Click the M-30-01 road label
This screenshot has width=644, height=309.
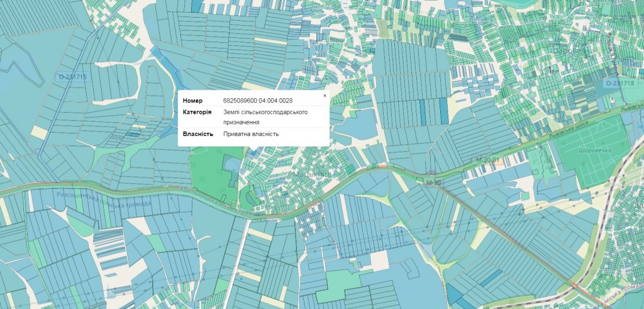[487, 160]
